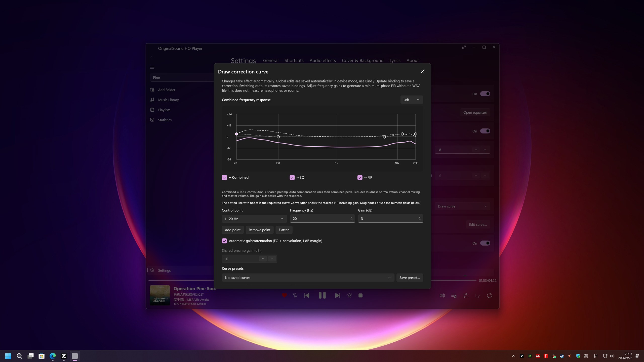Select the 100 Hz curve node
The width and height of the screenshot is (644, 362).
tap(278, 137)
